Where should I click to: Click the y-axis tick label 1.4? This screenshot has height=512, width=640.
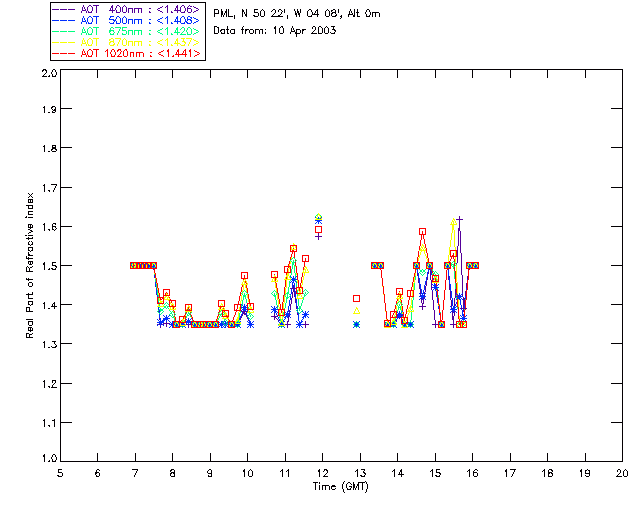[49, 305]
